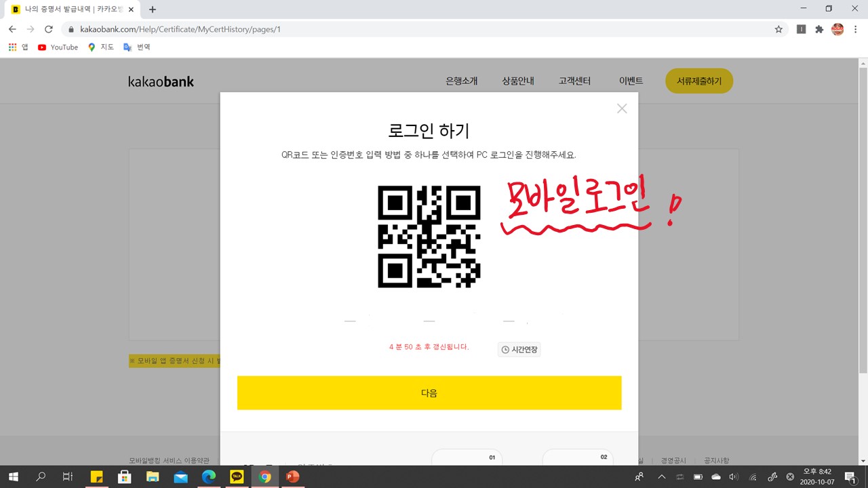868x488 pixels.
Task: Click the Wi-Fi network tray icon
Action: [x=753, y=477]
